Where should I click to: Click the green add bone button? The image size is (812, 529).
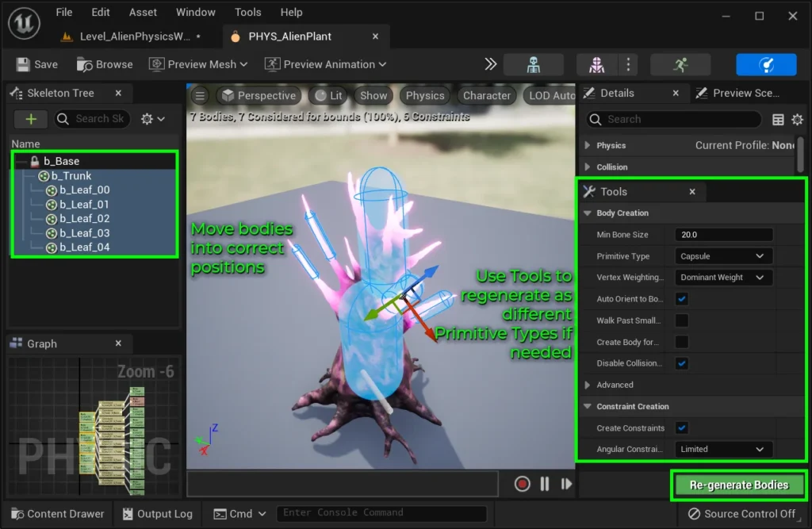(31, 119)
